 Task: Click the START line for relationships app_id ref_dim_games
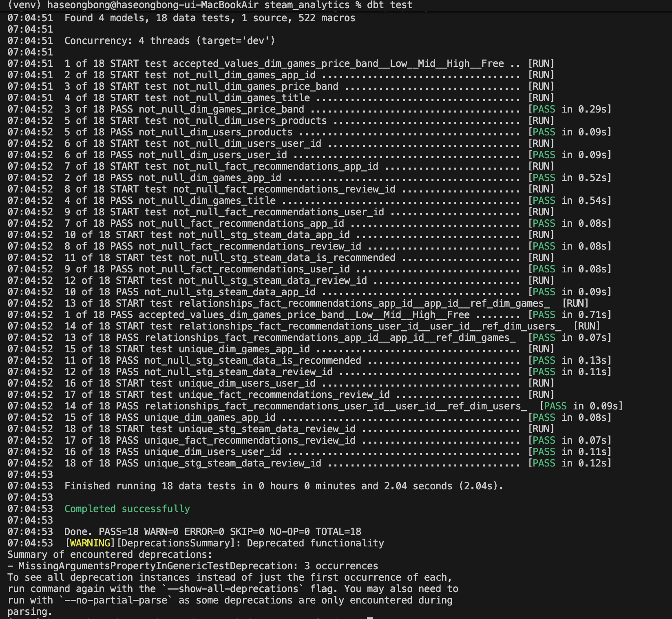pos(298,303)
